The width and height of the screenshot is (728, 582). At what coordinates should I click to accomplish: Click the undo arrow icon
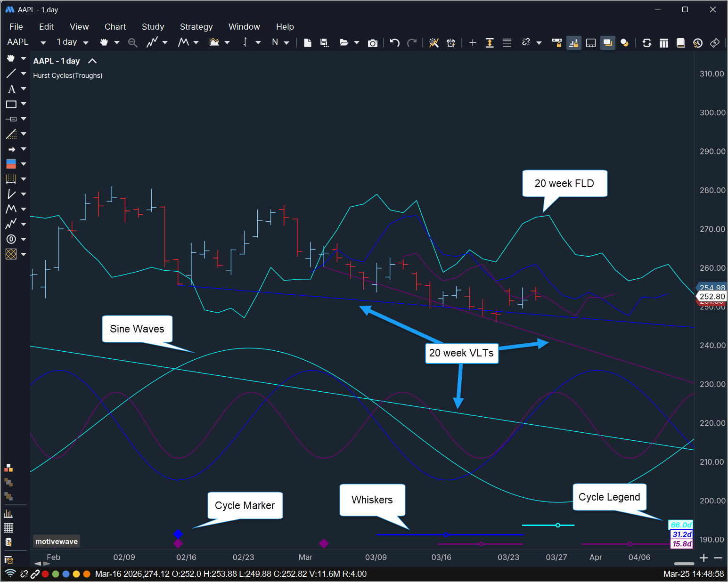coord(395,43)
